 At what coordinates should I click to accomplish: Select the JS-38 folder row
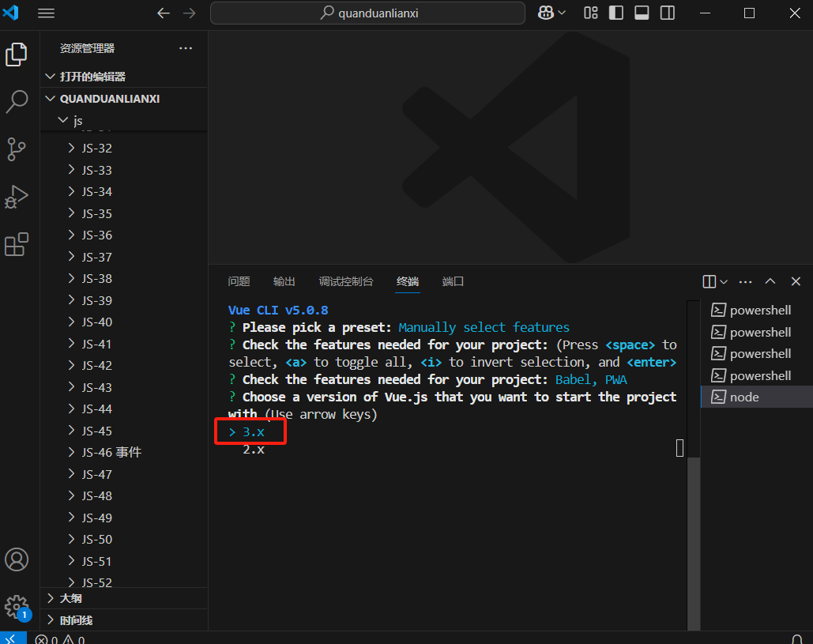125,278
